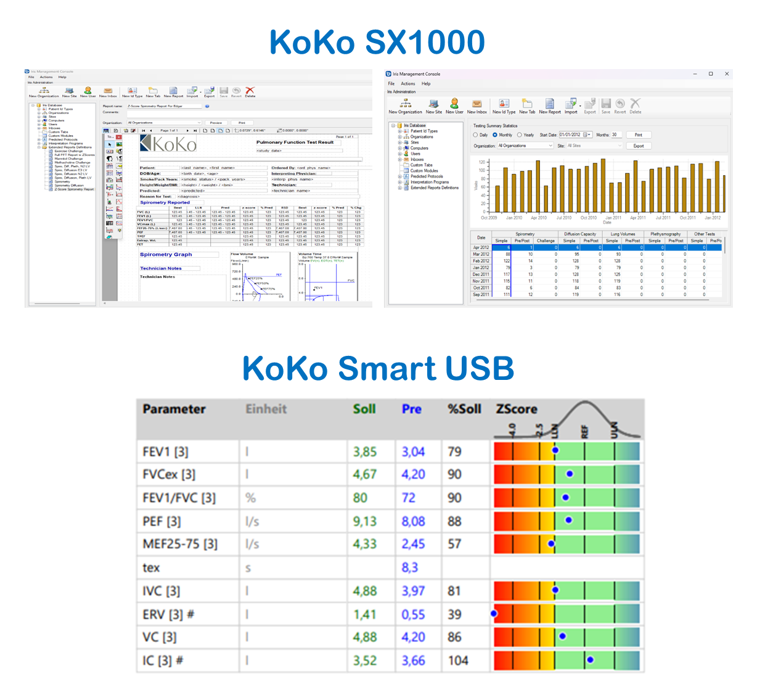This screenshot has width=757, height=700.
Task: Open Help menu in the report editor window
Action: coord(62,77)
